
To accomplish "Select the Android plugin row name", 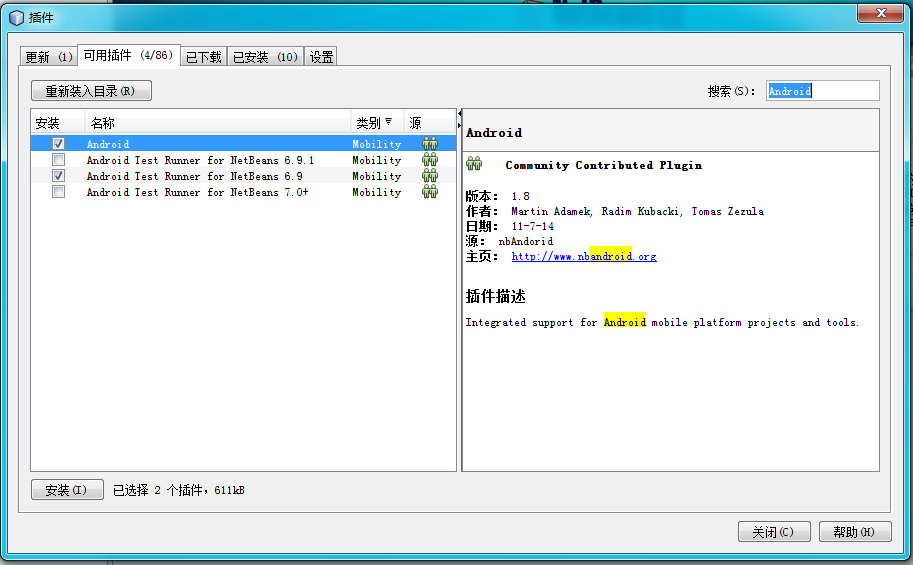I will click(x=108, y=144).
